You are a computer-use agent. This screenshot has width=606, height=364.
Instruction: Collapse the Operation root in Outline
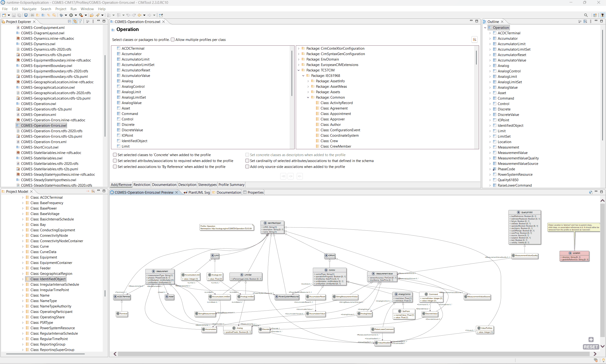pos(485,28)
